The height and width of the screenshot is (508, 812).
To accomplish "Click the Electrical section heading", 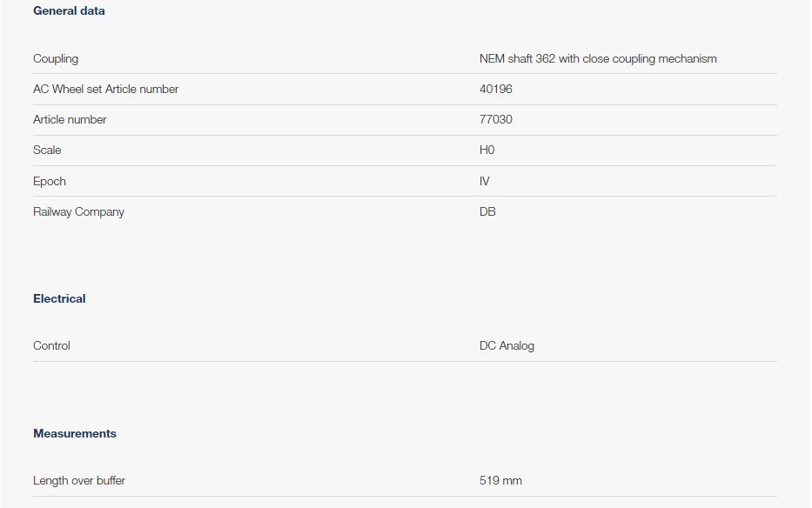I will [59, 298].
